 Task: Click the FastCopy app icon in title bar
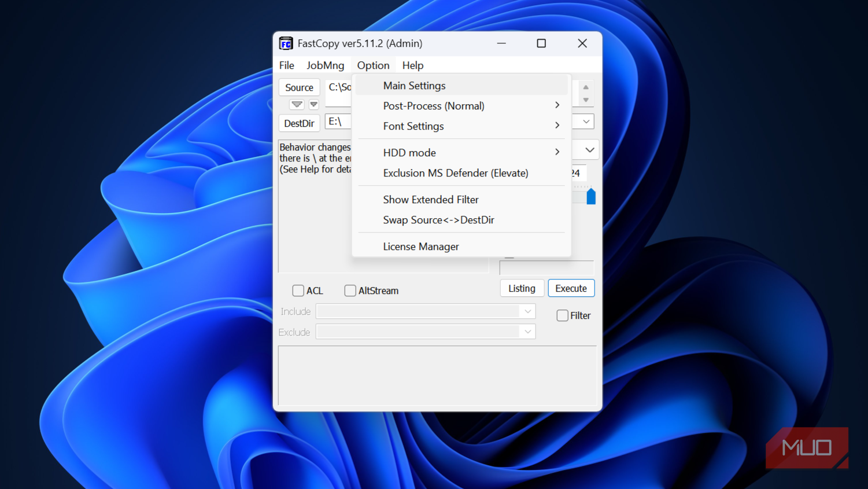(x=286, y=43)
